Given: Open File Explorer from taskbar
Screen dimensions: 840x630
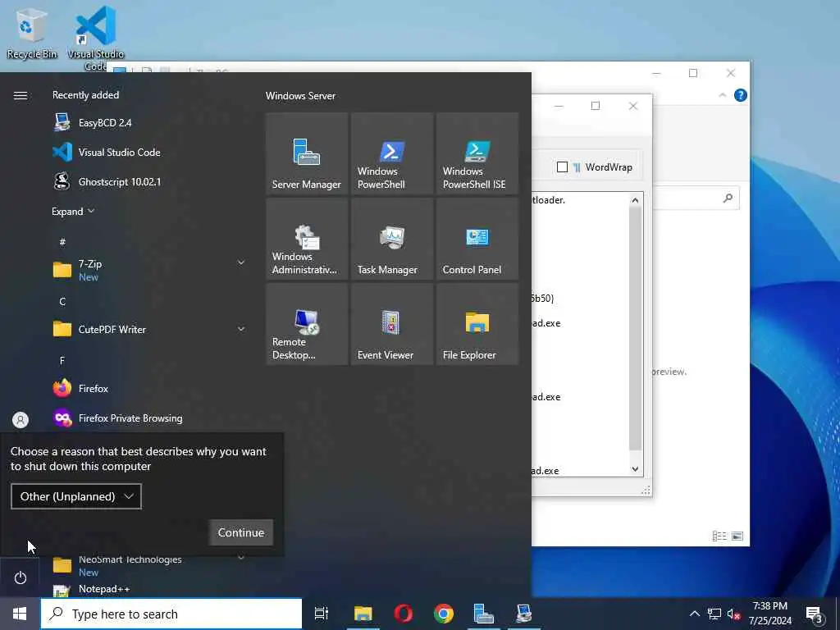Looking at the screenshot, I should click(363, 614).
